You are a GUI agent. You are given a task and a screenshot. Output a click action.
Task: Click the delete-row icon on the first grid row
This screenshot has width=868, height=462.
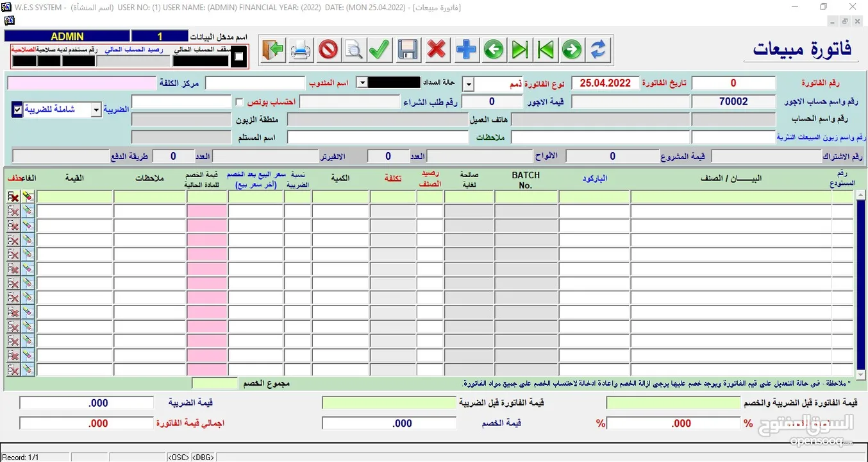point(13,197)
